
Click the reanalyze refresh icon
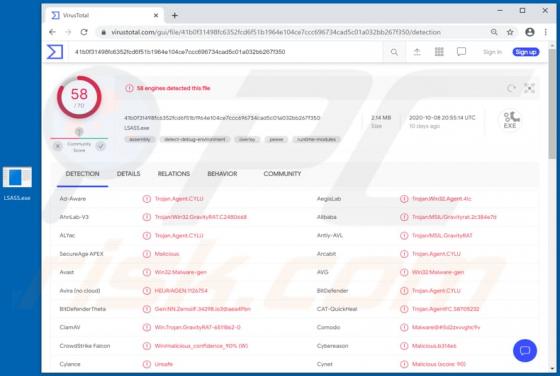pos(511,88)
